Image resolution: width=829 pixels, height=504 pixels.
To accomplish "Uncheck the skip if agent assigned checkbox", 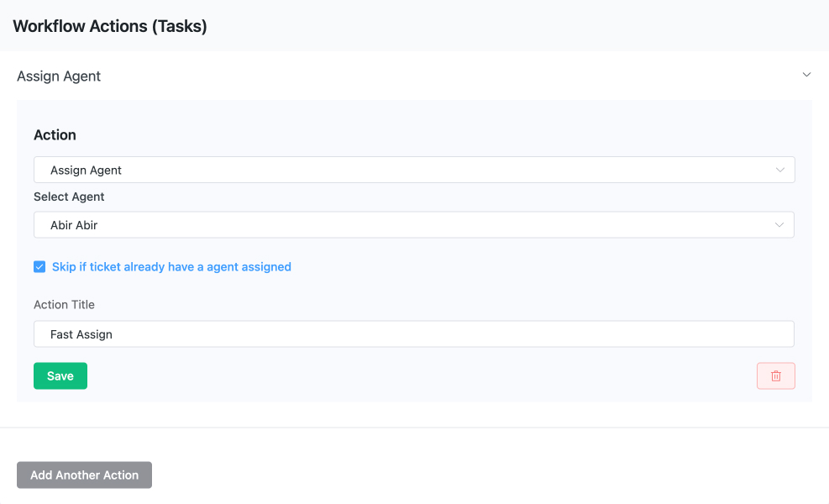I will point(39,266).
